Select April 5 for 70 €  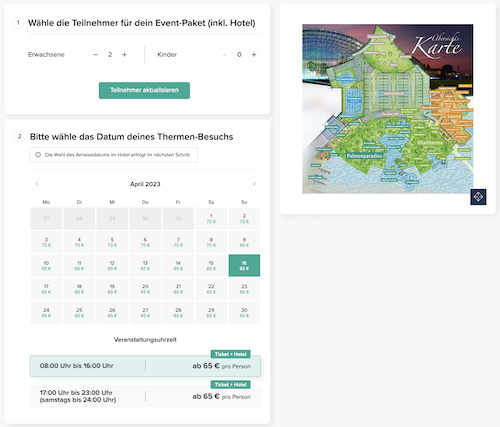[x=112, y=242]
